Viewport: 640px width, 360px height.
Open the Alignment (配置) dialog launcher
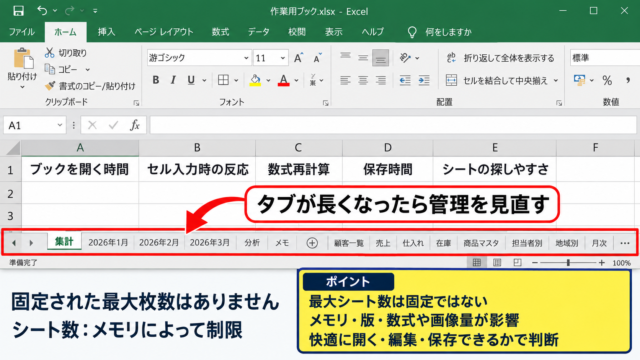coord(559,103)
